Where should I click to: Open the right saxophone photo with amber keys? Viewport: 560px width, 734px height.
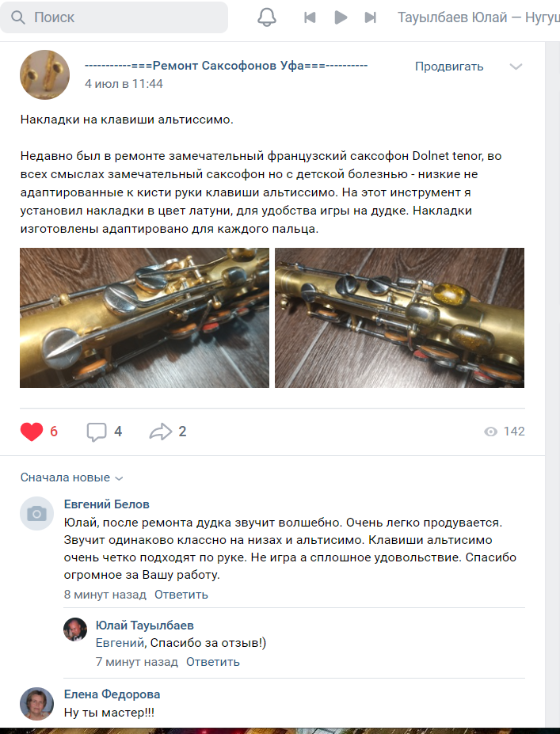click(399, 318)
